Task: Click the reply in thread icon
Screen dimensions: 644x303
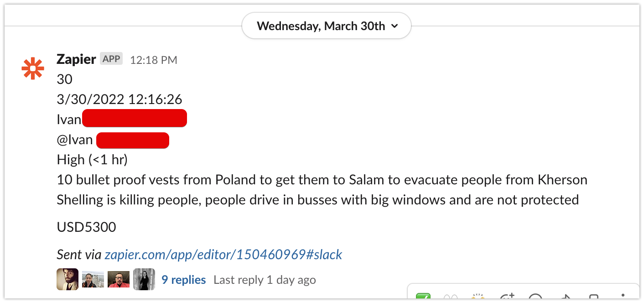Action: tap(536, 297)
